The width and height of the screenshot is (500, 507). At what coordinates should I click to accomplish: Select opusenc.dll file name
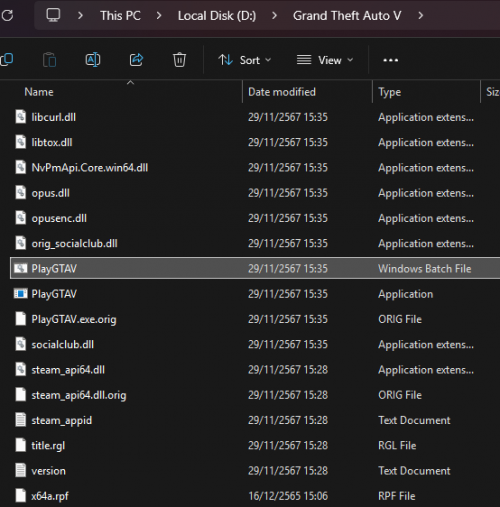pyautogui.click(x=59, y=219)
